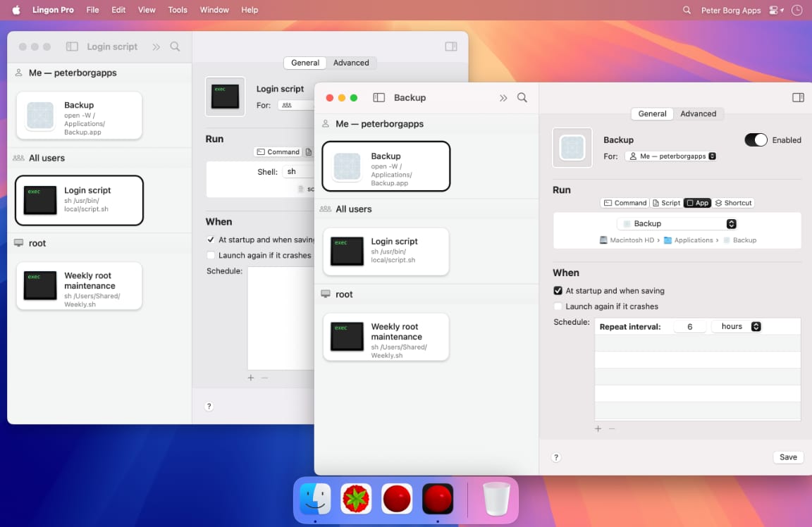
Task: Select the Backup app icon in the sidebar
Action: coord(346,166)
